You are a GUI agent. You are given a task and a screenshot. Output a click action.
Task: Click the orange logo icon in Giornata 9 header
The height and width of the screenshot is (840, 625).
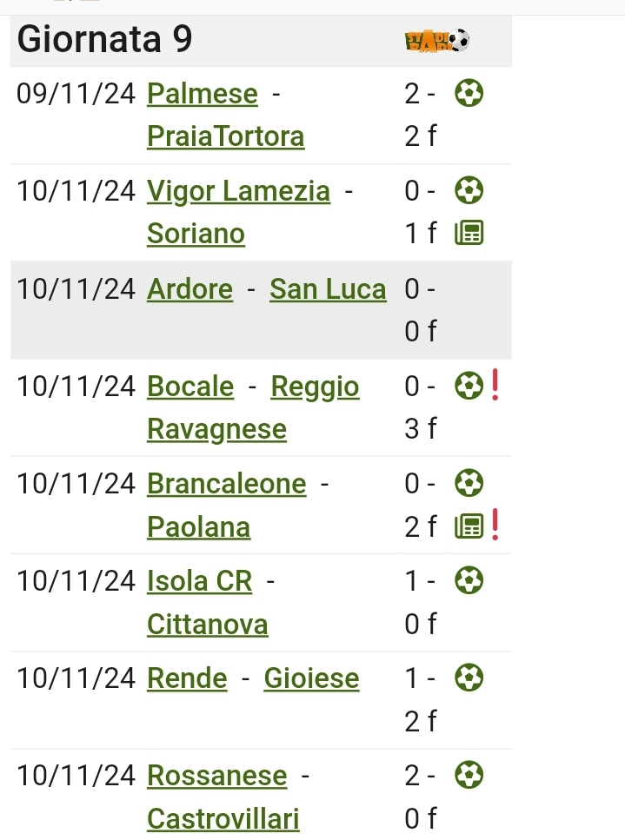click(x=437, y=41)
